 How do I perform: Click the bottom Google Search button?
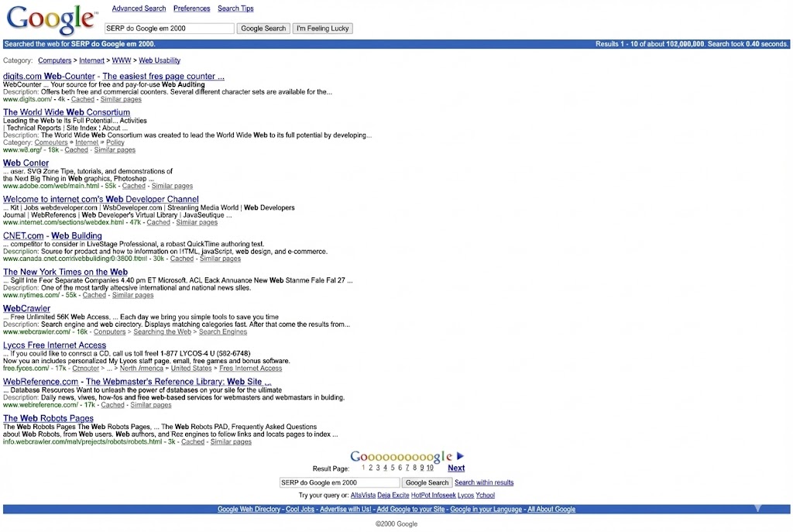(427, 482)
